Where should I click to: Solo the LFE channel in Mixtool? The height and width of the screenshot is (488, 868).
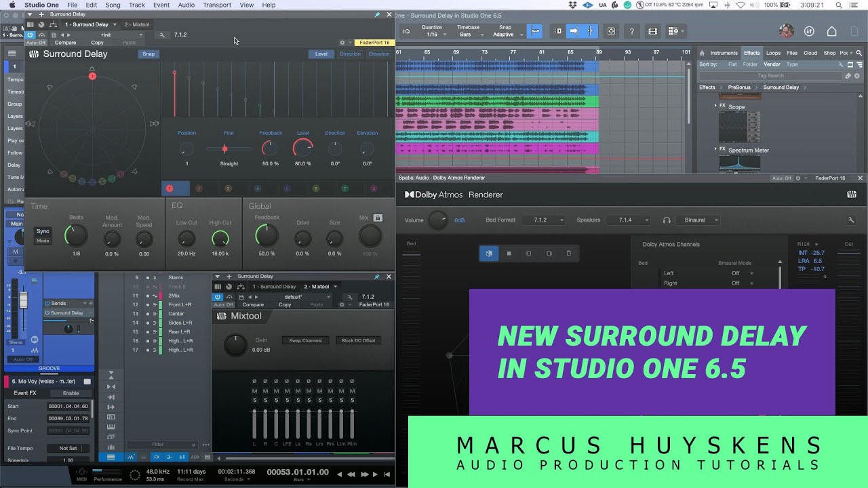287,401
